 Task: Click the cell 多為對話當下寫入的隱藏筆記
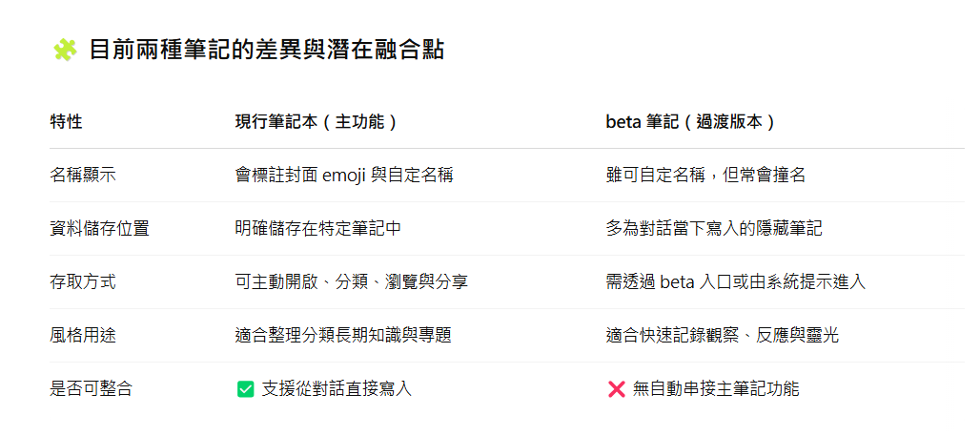pos(714,228)
